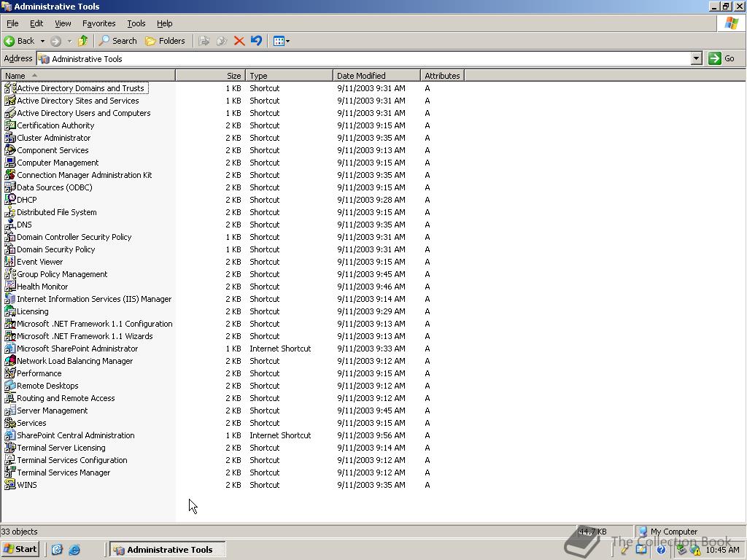Select the WINS shortcut icon

click(9, 484)
